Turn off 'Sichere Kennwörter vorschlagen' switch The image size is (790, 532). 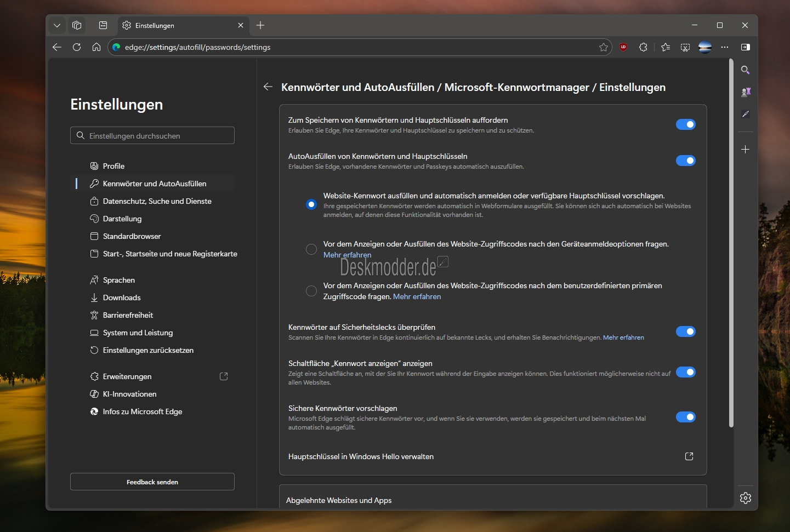pos(685,417)
